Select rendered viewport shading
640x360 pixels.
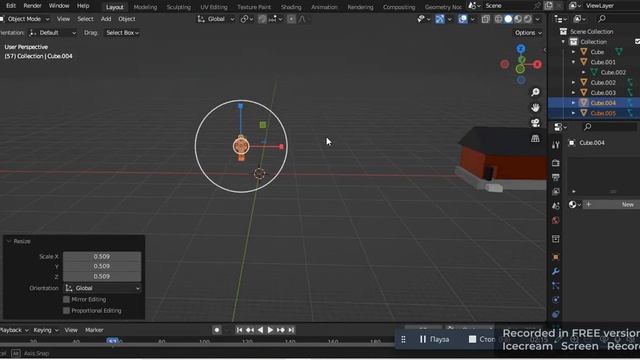pos(528,19)
